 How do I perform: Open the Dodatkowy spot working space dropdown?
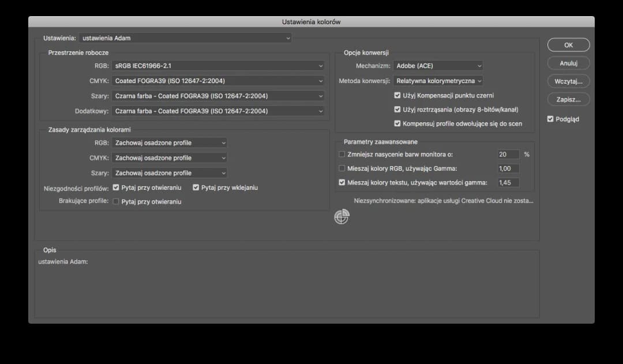tap(218, 111)
